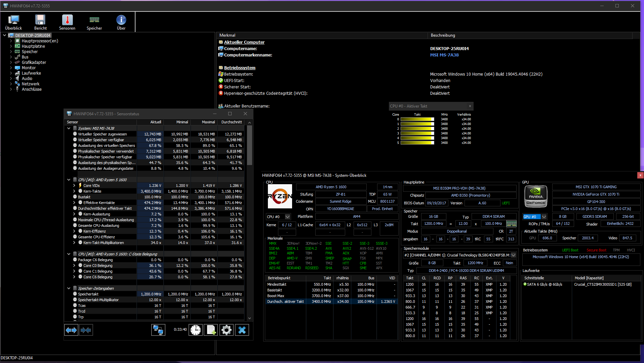Expand the Kern-Takte sensor row
Viewport: 644px width, 363px height.
point(74,191)
